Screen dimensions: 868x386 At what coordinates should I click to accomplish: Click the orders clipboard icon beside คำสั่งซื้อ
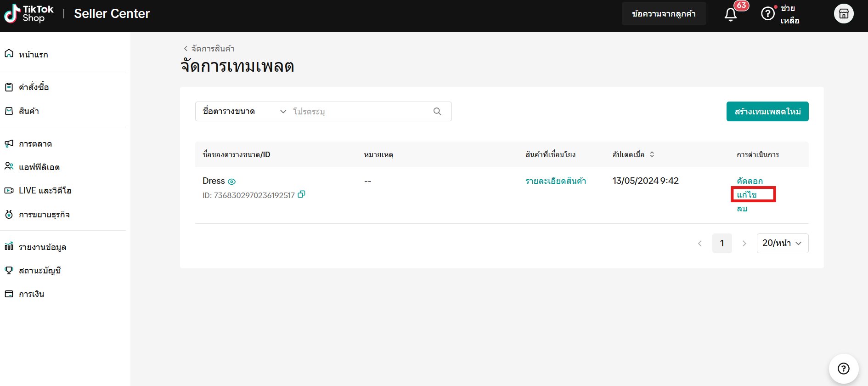9,87
